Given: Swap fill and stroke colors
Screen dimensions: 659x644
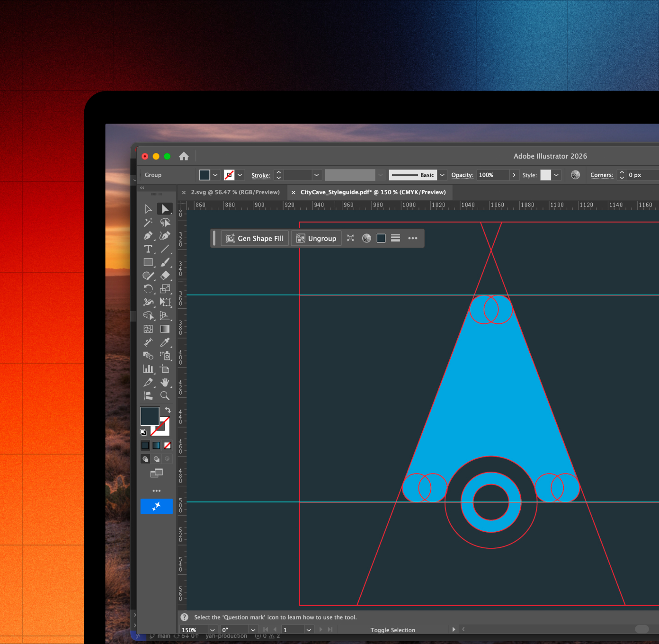Looking at the screenshot, I should click(168, 410).
